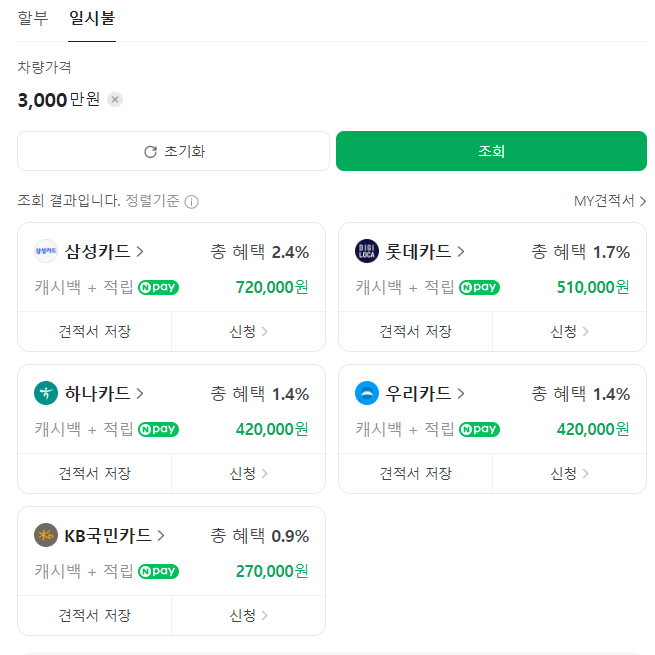Screen dimensions: 655x655
Task: Expand 롯데카드 details chevron
Action: coord(461,252)
